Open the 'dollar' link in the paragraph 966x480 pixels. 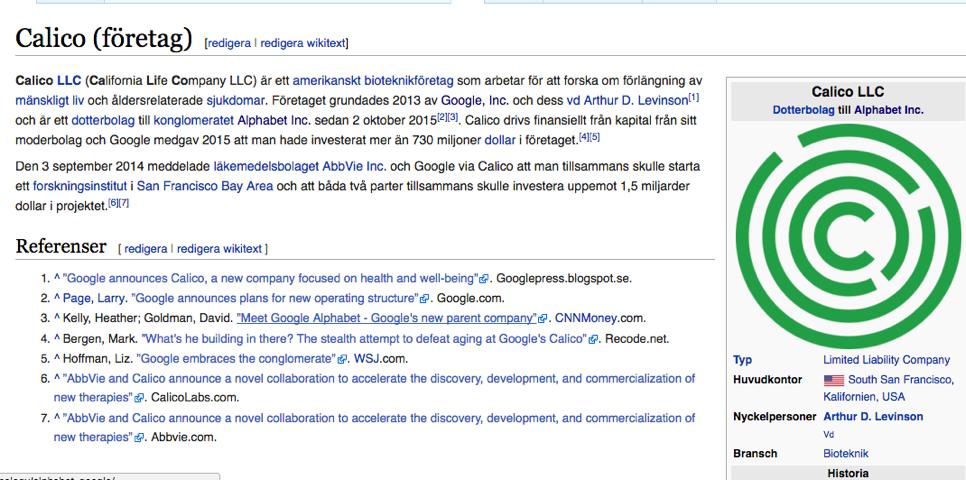point(500,140)
